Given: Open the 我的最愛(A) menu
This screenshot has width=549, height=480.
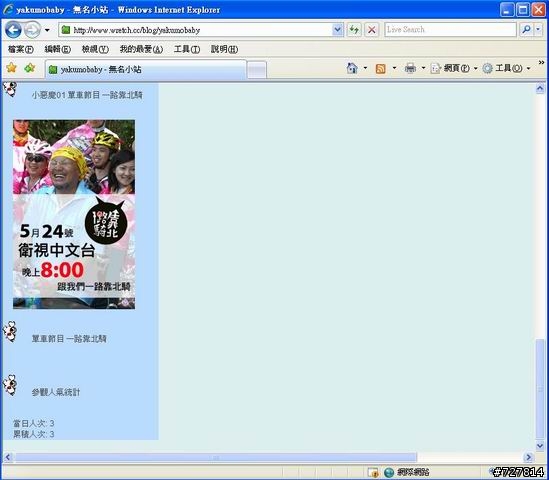Looking at the screenshot, I should pos(141,49).
